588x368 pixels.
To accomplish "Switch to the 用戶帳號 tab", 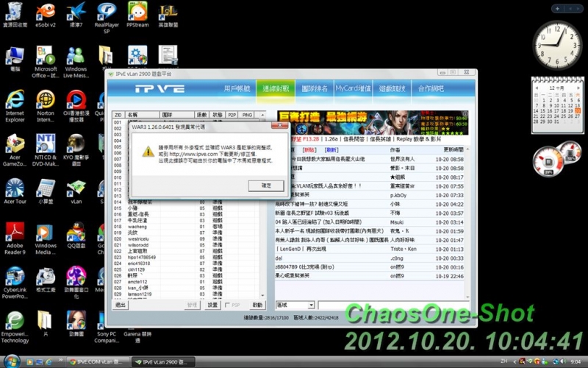I will pyautogui.click(x=237, y=88).
